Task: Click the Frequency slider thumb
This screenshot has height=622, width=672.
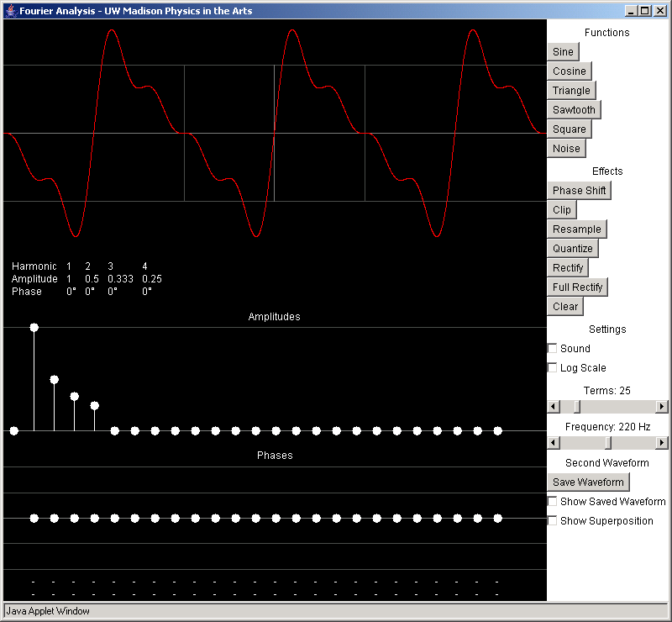Action: pyautogui.click(x=608, y=443)
